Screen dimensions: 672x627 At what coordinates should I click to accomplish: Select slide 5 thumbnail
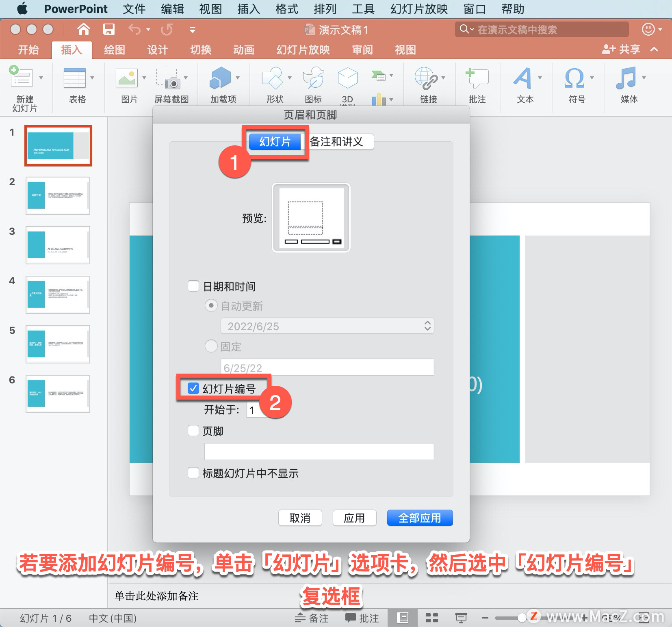pyautogui.click(x=58, y=344)
